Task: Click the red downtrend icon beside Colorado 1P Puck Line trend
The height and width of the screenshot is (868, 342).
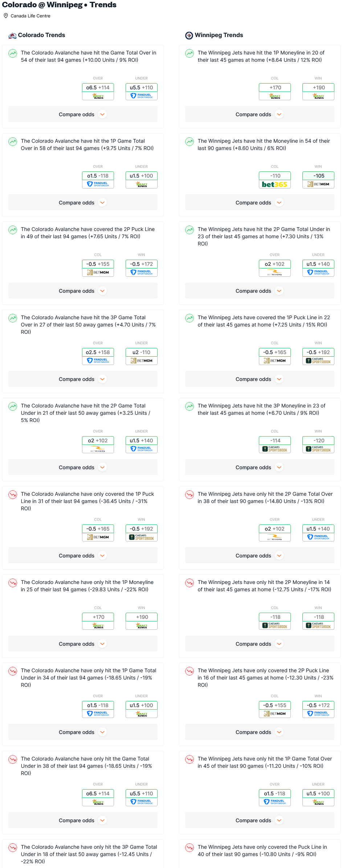Action: click(x=13, y=495)
